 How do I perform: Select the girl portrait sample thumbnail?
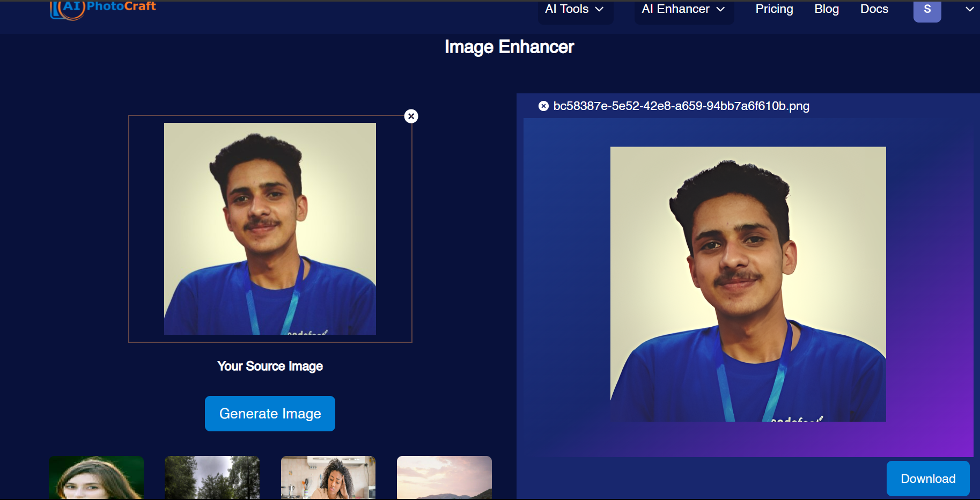point(97,477)
